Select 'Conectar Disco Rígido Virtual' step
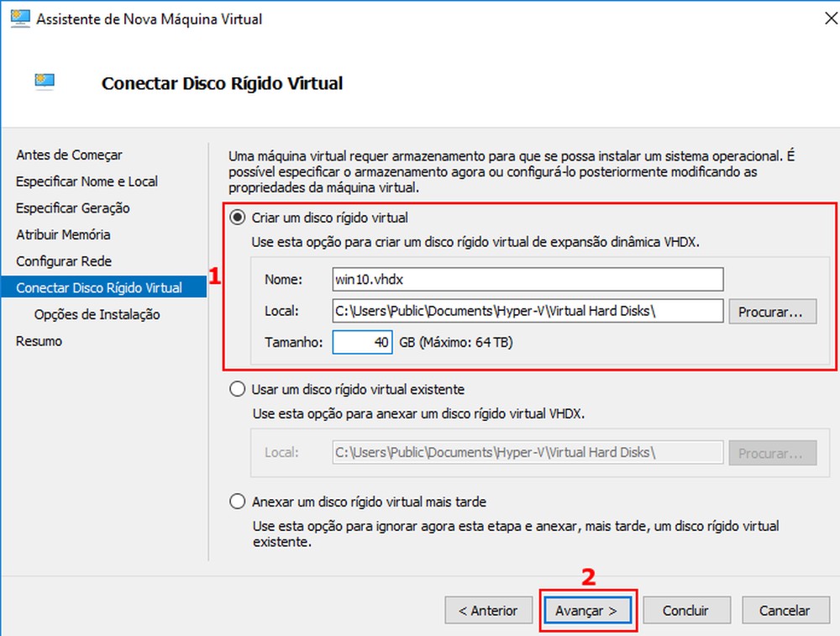840x636 pixels. (98, 287)
